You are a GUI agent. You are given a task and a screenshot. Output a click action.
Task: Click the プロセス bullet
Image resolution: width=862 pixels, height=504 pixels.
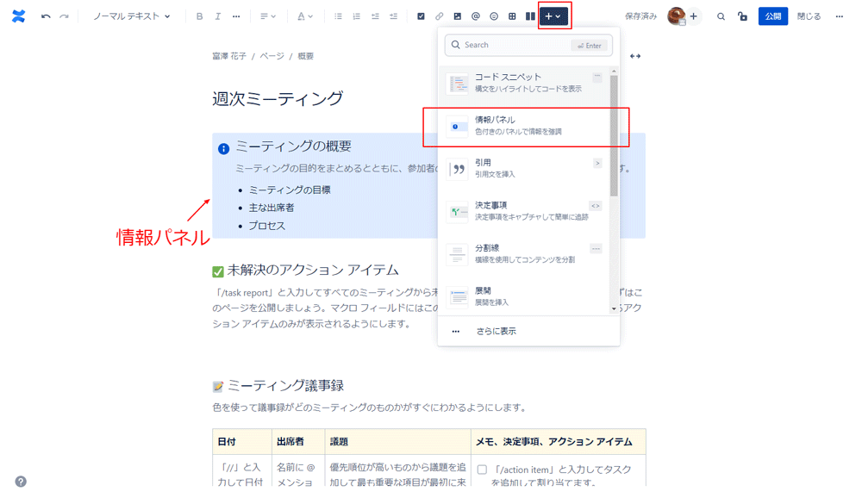[266, 226]
